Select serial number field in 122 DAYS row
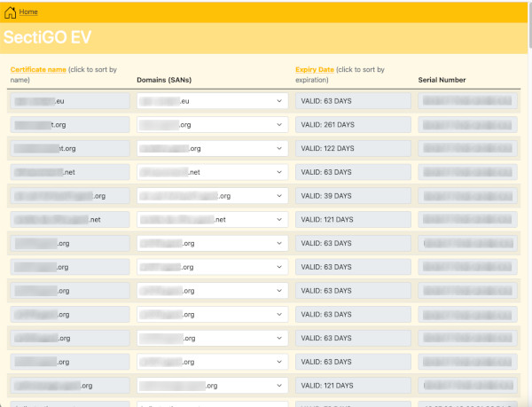 pyautogui.click(x=467, y=149)
